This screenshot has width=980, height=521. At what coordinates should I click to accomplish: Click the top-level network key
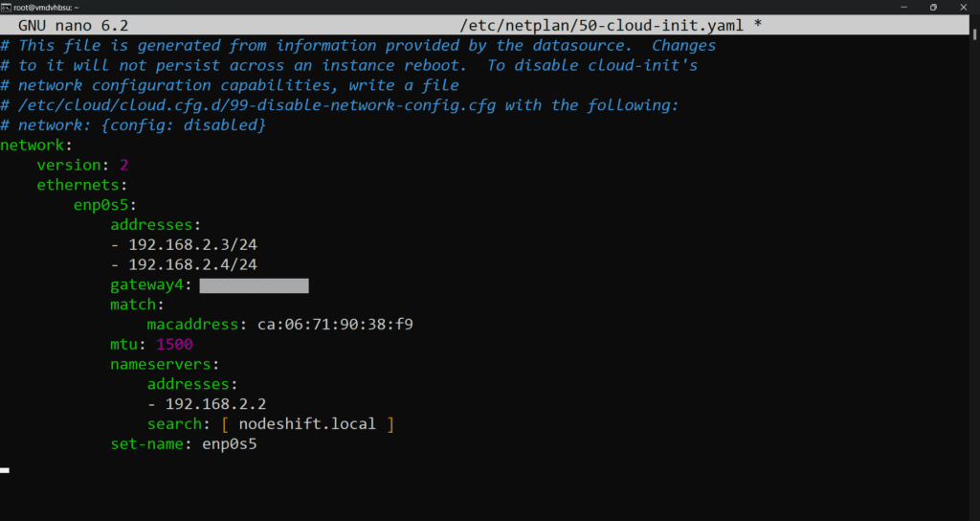(34, 145)
